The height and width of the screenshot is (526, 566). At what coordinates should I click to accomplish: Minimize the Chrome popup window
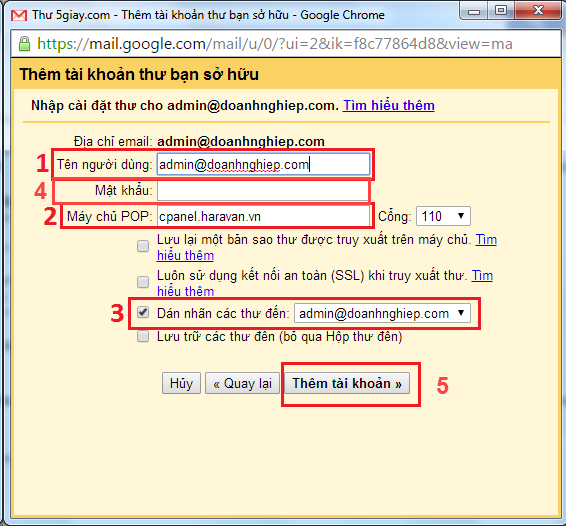[474, 12]
